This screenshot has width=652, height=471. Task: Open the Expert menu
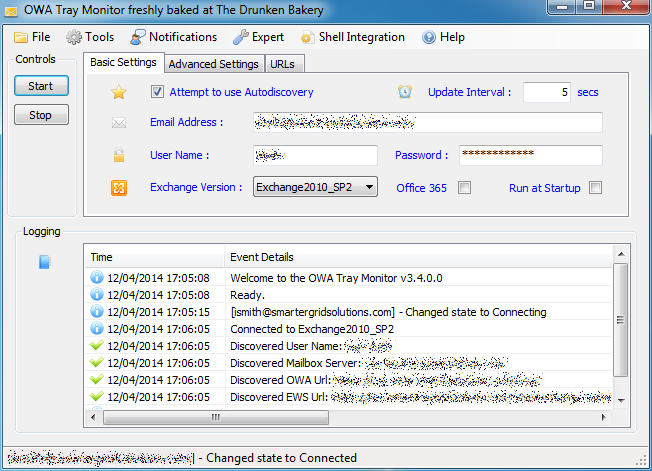[258, 37]
